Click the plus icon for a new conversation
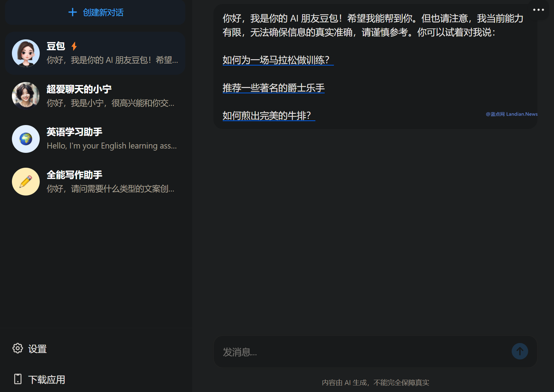The height and width of the screenshot is (392, 554). [72, 12]
